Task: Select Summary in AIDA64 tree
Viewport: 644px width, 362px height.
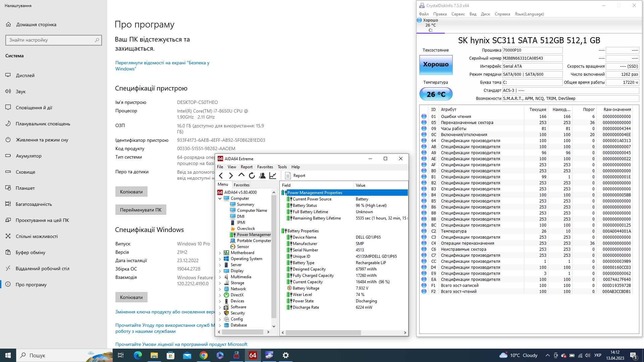Action: tap(246, 204)
